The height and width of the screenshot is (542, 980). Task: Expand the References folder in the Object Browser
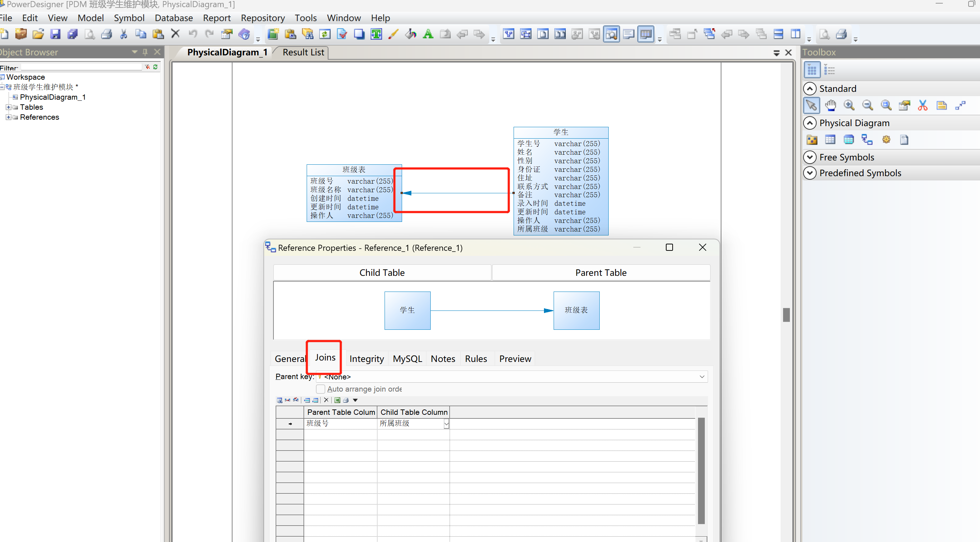pos(8,117)
